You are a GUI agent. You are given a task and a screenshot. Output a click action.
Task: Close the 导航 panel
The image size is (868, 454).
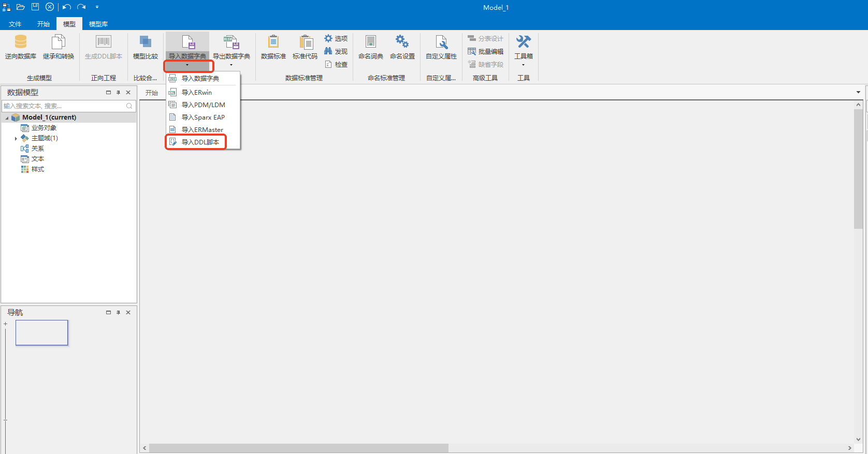[x=128, y=313]
